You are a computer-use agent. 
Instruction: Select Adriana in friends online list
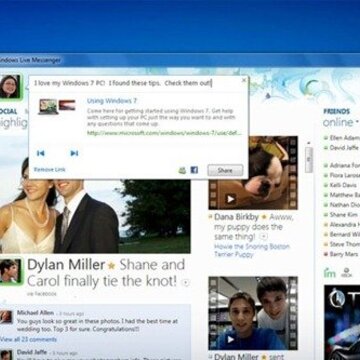343,165
